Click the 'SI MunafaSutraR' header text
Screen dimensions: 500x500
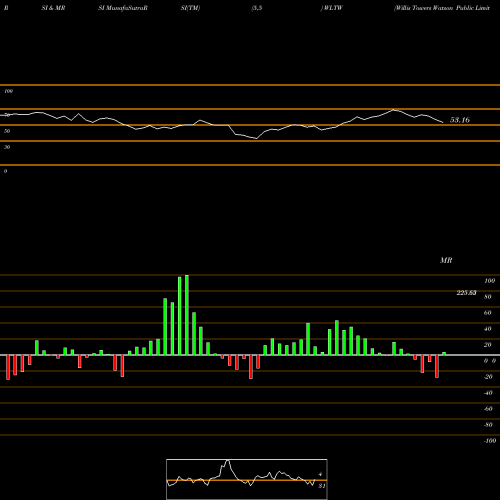123,8
